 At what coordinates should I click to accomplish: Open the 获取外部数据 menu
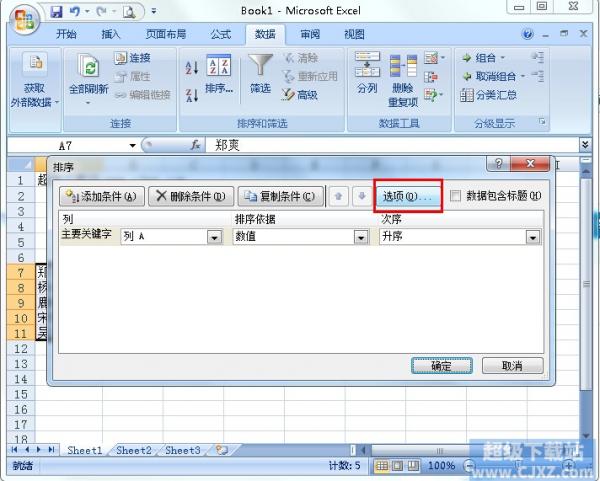35,90
